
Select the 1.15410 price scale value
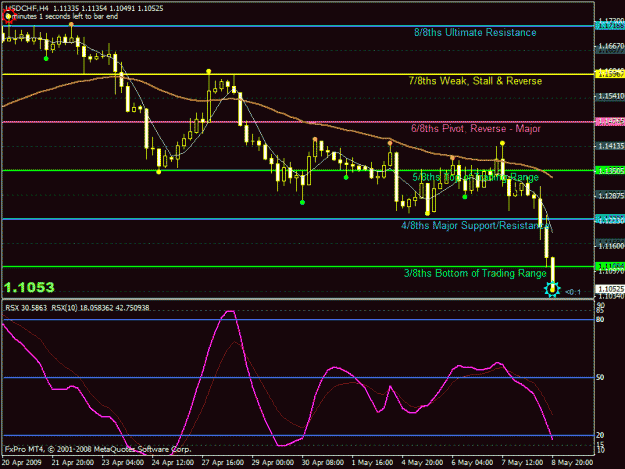[x=611, y=96]
